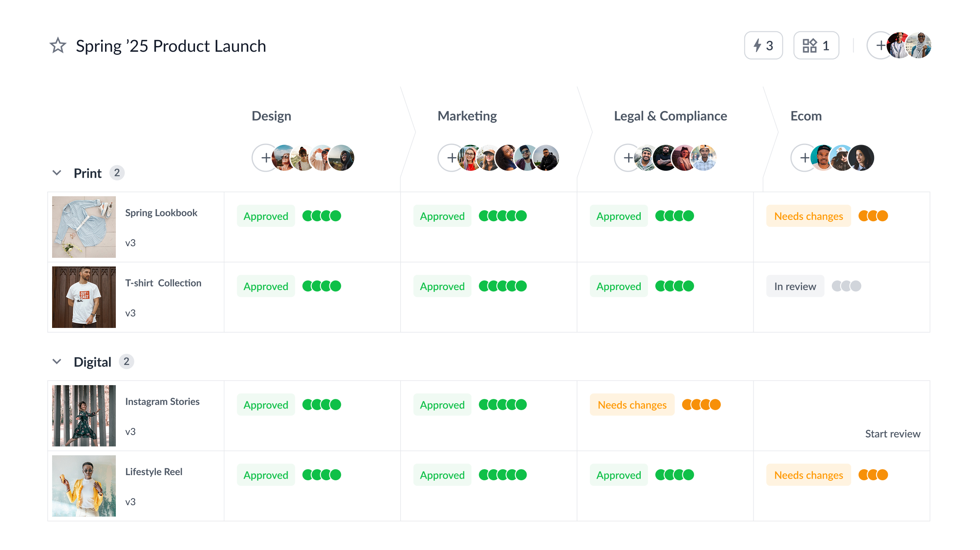Add a reviewer to the Design stage
This screenshot has height=550, width=980.
(265, 158)
